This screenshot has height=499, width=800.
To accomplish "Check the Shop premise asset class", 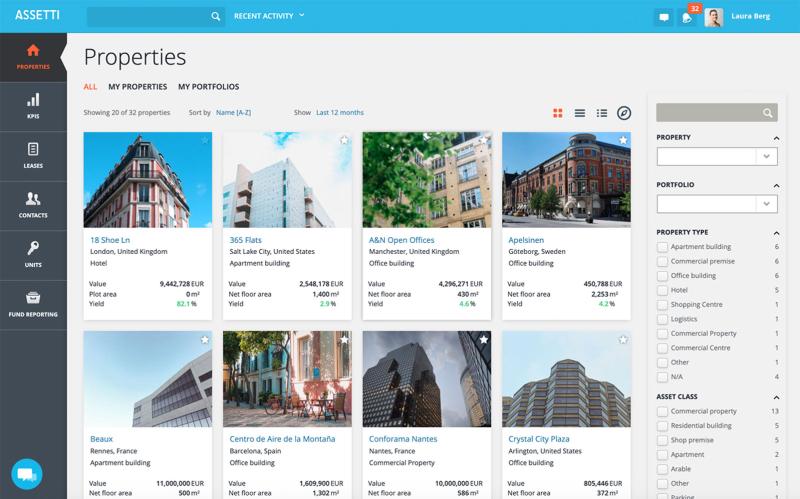I will [x=662, y=440].
